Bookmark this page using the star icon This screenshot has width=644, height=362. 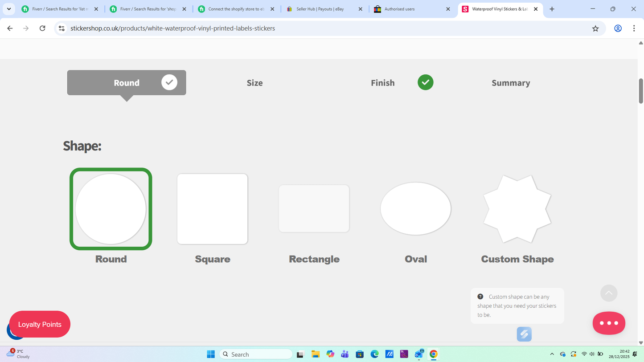pos(595,28)
